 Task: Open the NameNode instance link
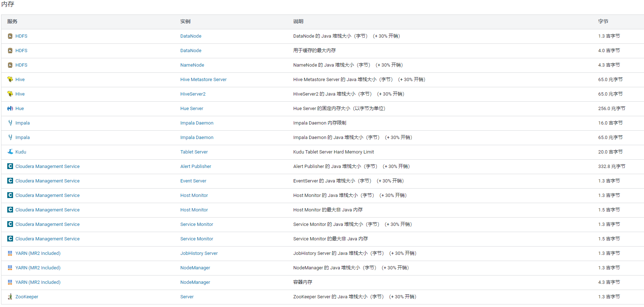(192, 65)
